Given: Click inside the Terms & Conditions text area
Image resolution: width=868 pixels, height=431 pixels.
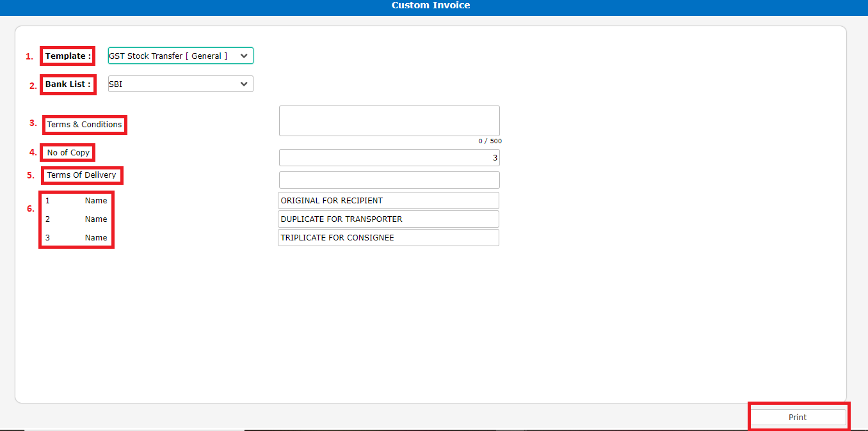Looking at the screenshot, I should click(x=389, y=121).
